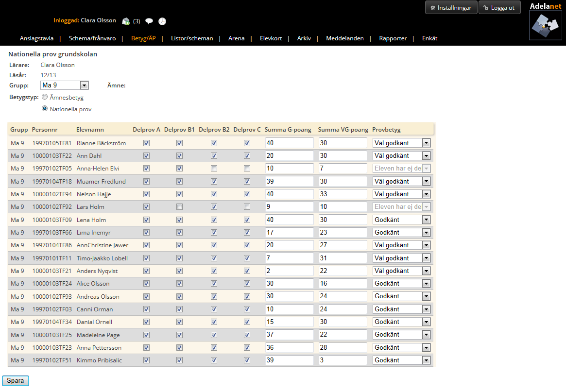Edit Summa G-poäng field for Rianne Bäckström
The image size is (566, 392).
tap(289, 143)
